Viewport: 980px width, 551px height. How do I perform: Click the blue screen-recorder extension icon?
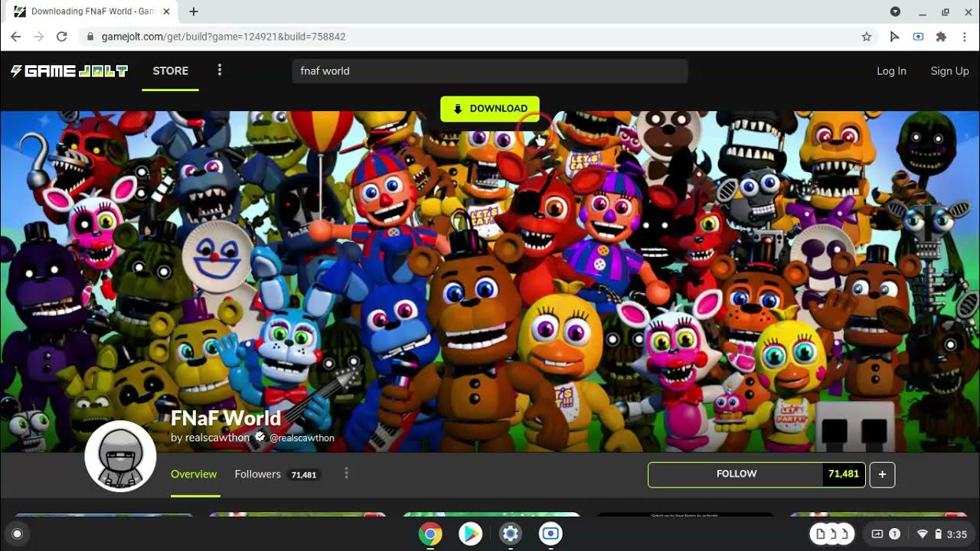(x=918, y=36)
